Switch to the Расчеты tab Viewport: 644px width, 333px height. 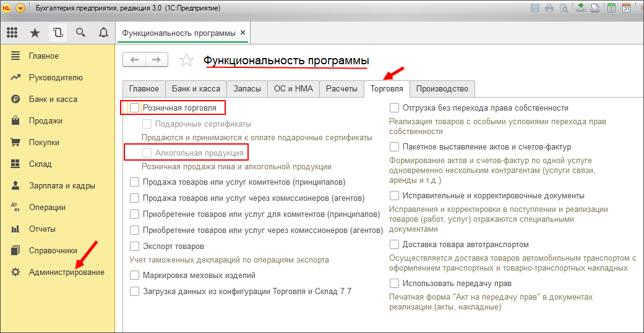(x=341, y=88)
